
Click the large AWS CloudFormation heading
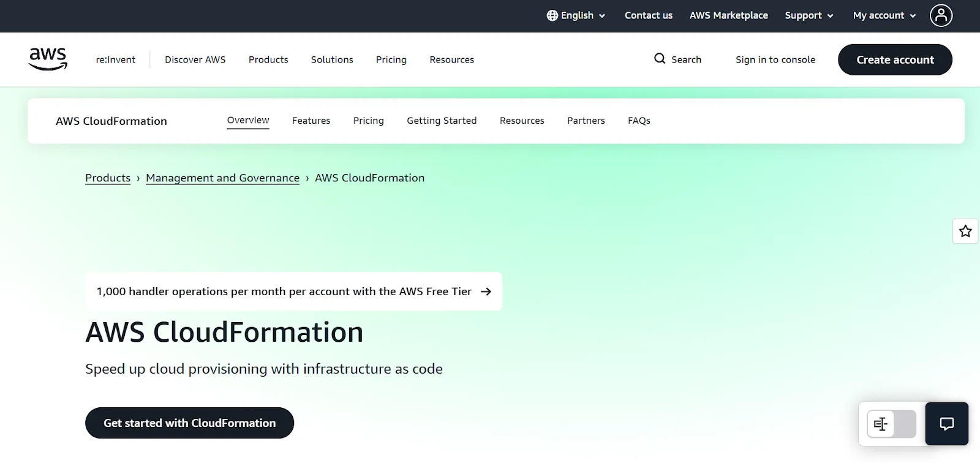click(x=224, y=333)
